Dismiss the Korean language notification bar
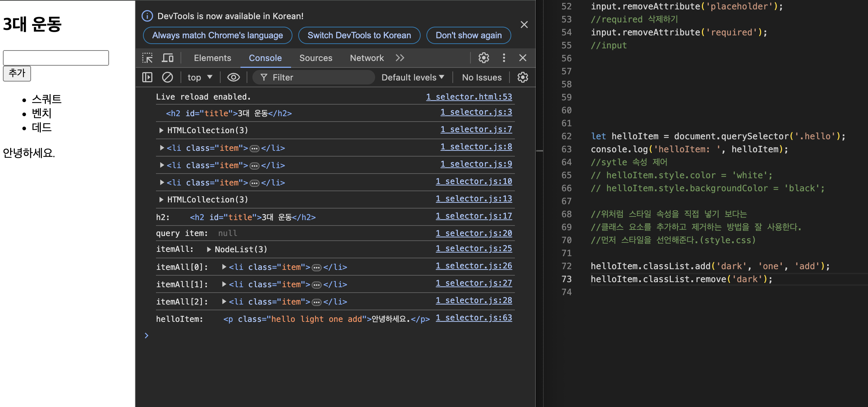Viewport: 868px width, 407px height. 524,25
